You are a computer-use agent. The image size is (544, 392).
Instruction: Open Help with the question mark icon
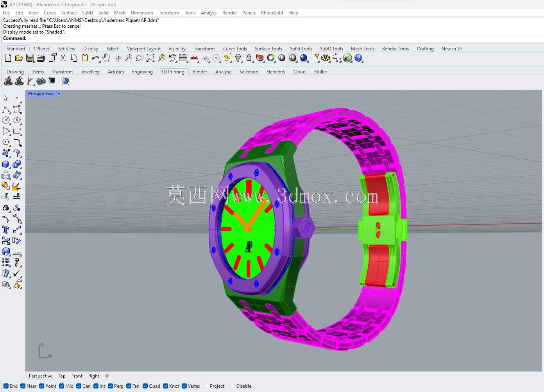[x=358, y=58]
